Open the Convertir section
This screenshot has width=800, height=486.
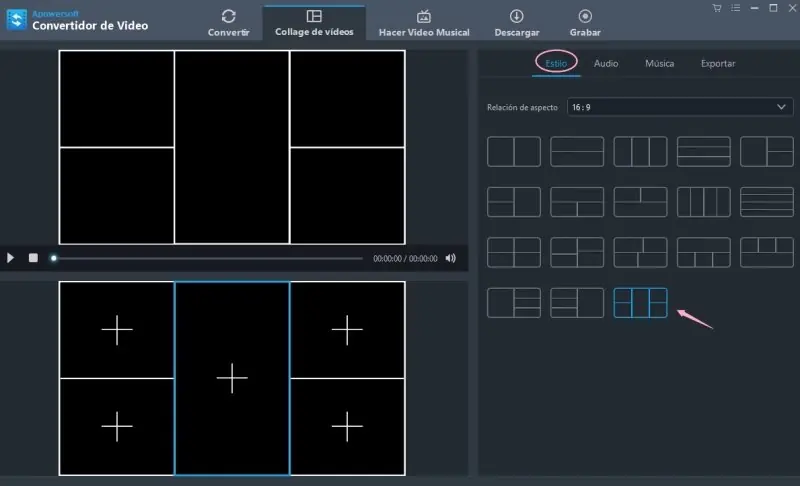pyautogui.click(x=228, y=22)
